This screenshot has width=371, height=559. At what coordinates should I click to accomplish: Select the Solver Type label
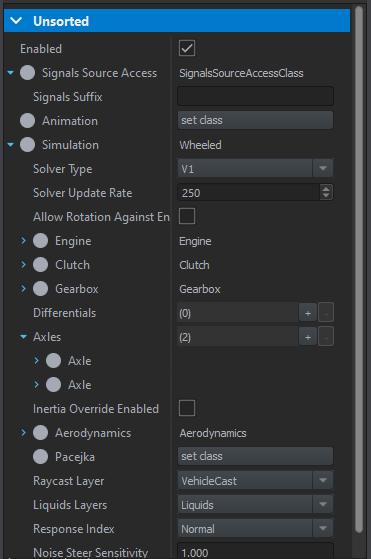pyautogui.click(x=62, y=169)
